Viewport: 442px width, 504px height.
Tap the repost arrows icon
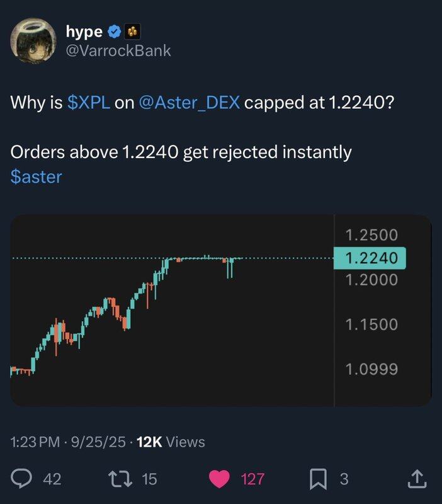click(120, 479)
